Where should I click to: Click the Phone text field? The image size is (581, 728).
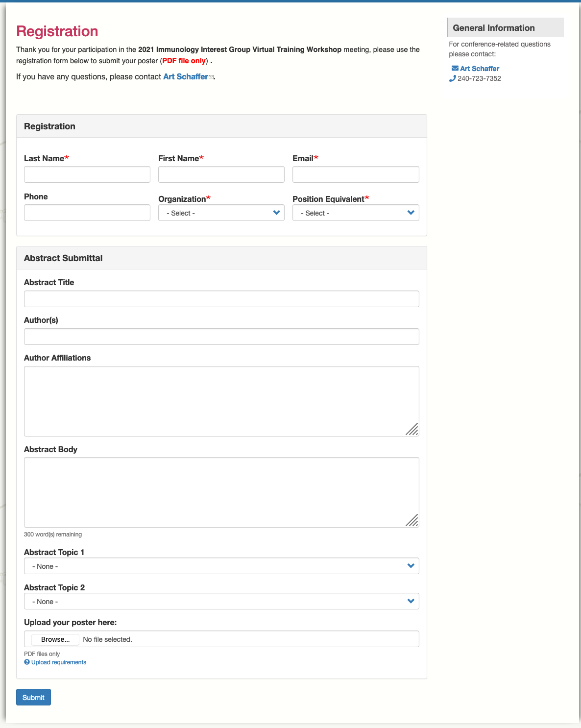pyautogui.click(x=87, y=213)
